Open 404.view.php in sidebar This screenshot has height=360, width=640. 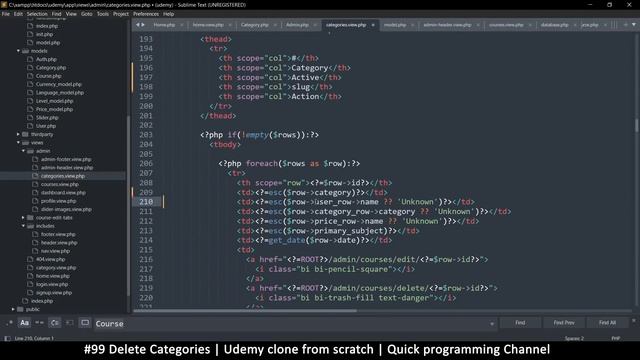click(51, 259)
